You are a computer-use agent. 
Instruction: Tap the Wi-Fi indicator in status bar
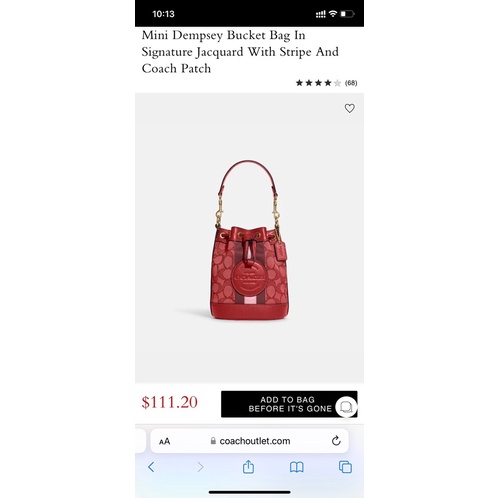click(333, 14)
